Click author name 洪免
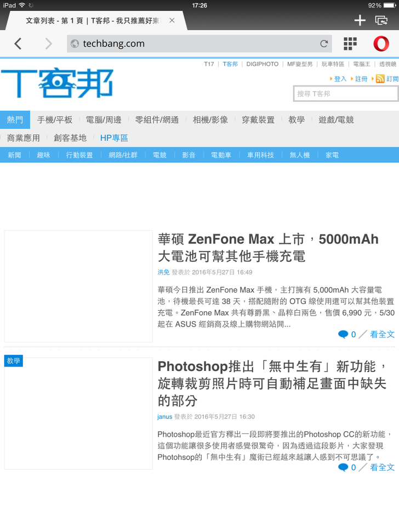 (163, 272)
